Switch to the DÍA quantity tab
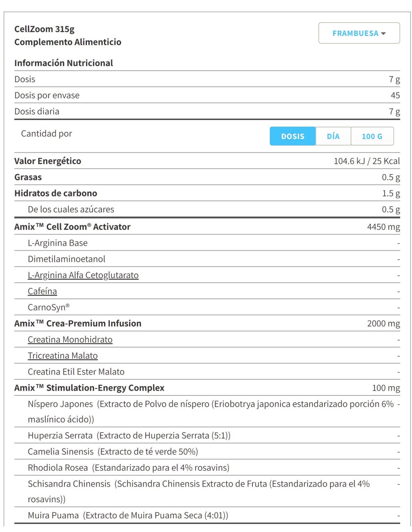412x532 pixels. click(x=333, y=136)
